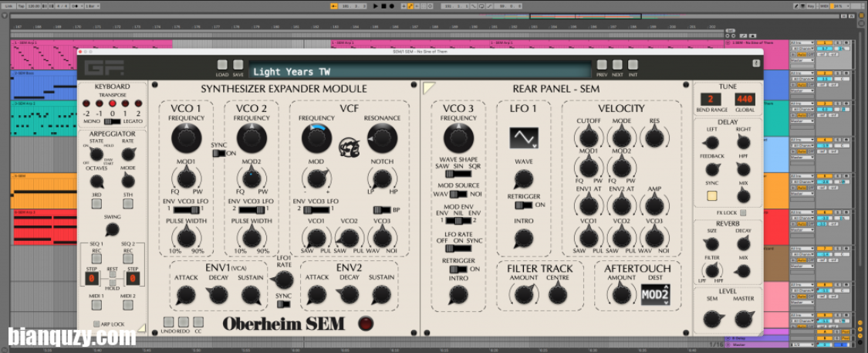
Task: Toggle arpeggiator 5TH button
Action: [128, 203]
